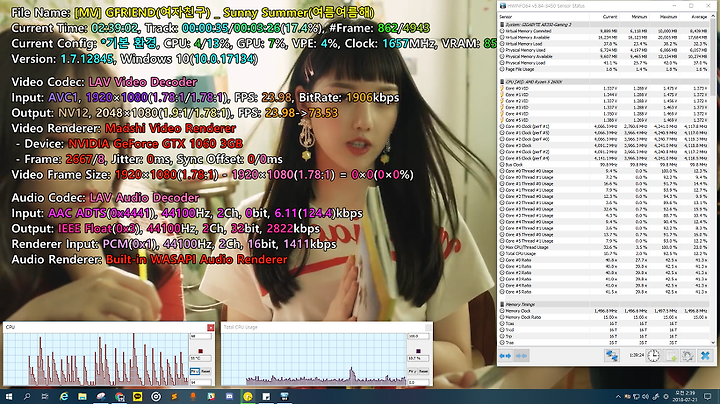The height and width of the screenshot is (404, 720).
Task: Open KakaoTalk yellow icon on taskbar
Action: 137,396
